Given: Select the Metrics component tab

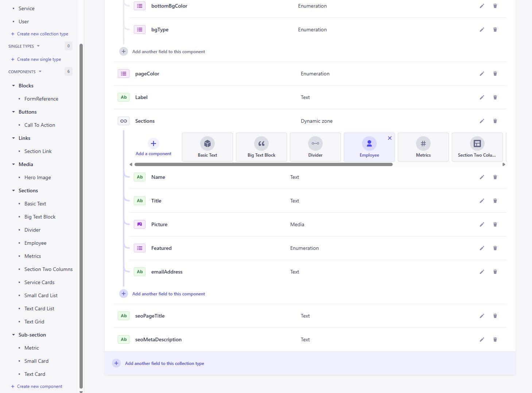Looking at the screenshot, I should [423, 147].
